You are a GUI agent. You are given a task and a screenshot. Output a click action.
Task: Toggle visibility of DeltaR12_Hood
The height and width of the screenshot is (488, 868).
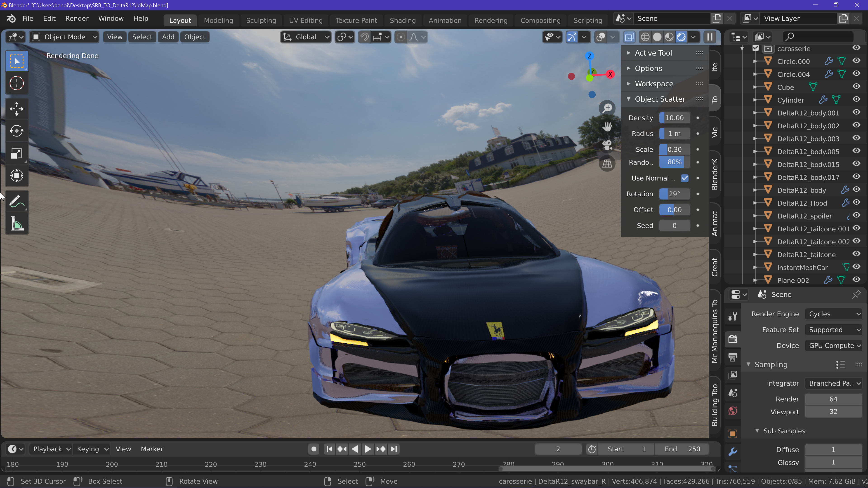pos(856,202)
